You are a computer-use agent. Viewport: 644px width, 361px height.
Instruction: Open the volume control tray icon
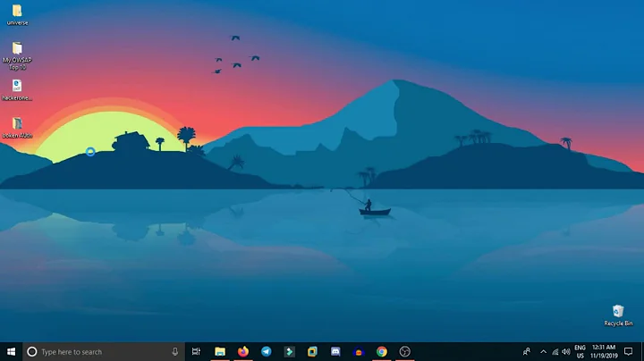566,351
